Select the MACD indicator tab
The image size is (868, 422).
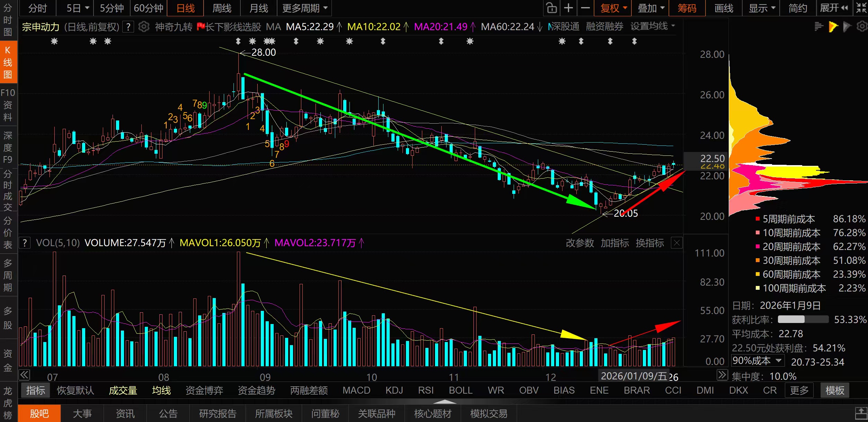click(356, 390)
